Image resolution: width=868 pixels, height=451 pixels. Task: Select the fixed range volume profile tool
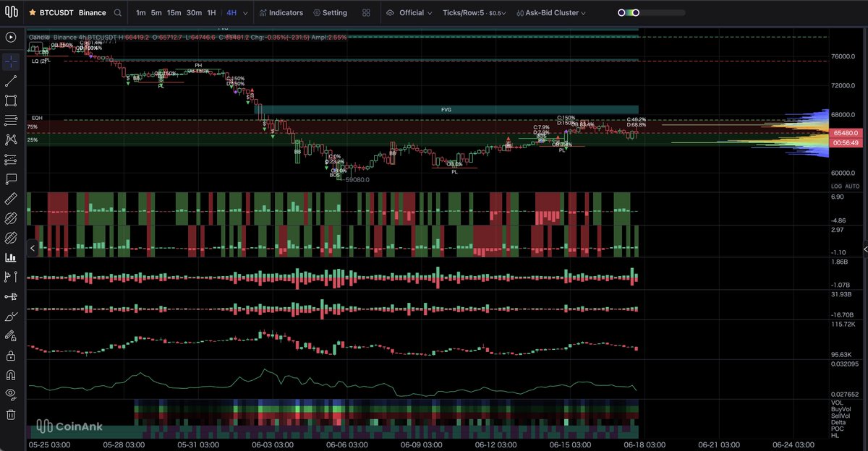coord(11,277)
